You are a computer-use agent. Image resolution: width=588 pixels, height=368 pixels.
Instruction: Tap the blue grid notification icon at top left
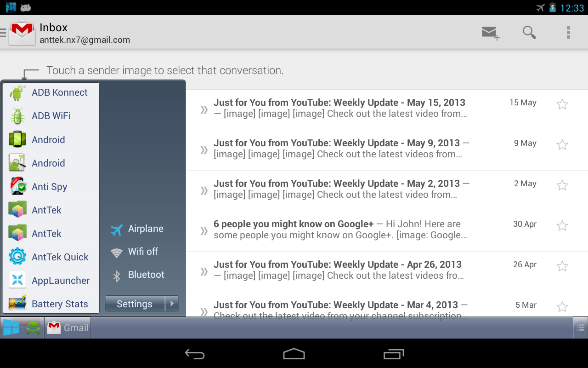(x=11, y=7)
